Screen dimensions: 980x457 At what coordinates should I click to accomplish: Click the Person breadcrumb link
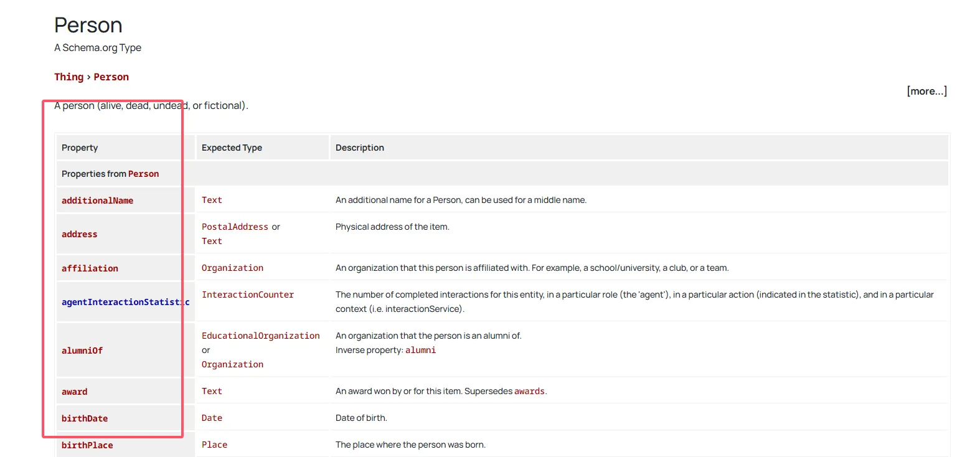[111, 77]
